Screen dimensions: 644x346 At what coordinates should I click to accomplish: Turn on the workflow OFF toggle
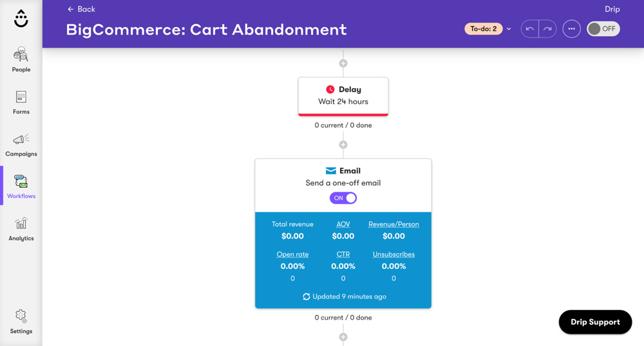point(603,29)
